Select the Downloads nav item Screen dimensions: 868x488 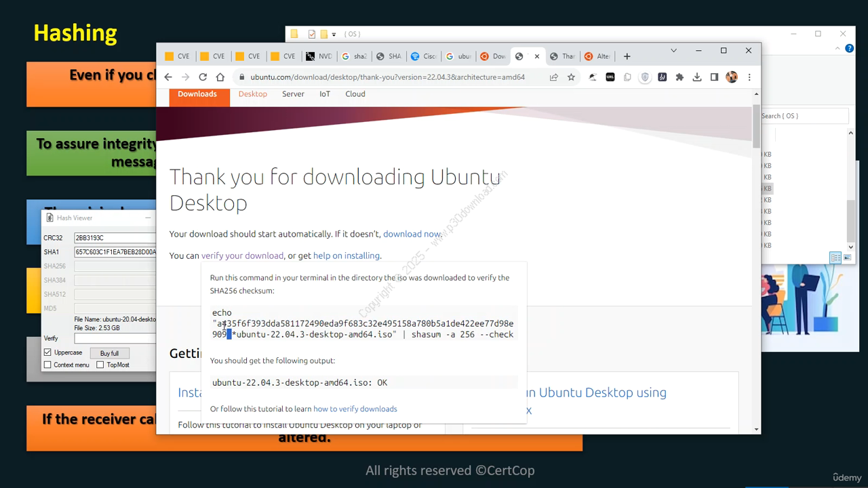pyautogui.click(x=197, y=94)
